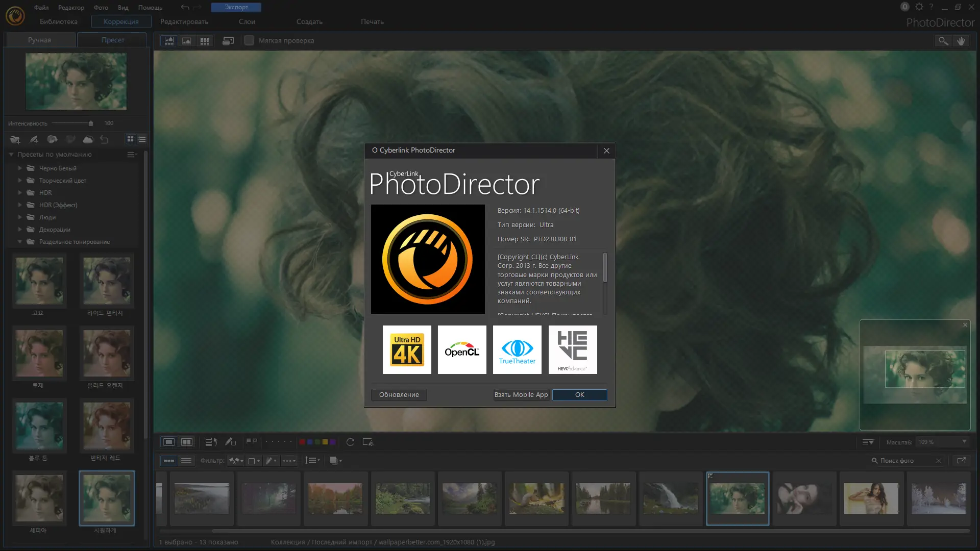Click the create new preset brush icon

[34, 139]
